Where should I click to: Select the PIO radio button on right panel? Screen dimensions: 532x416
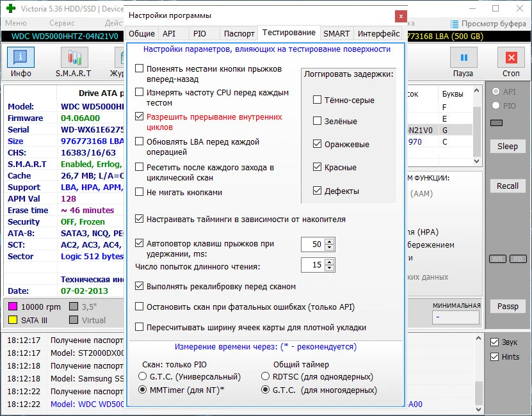(496, 106)
